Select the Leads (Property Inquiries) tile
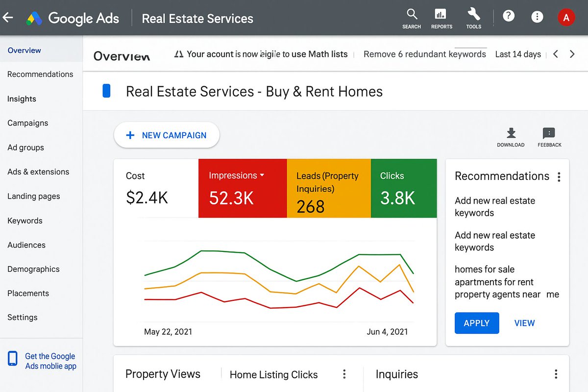This screenshot has height=392, width=588. pos(329,188)
